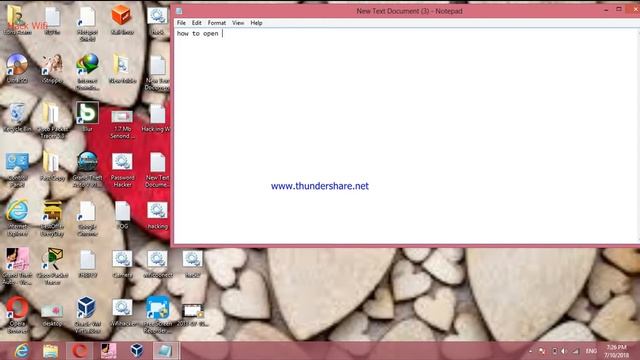Open File Explorer from the taskbar
640x360 pixels.
[50, 351]
